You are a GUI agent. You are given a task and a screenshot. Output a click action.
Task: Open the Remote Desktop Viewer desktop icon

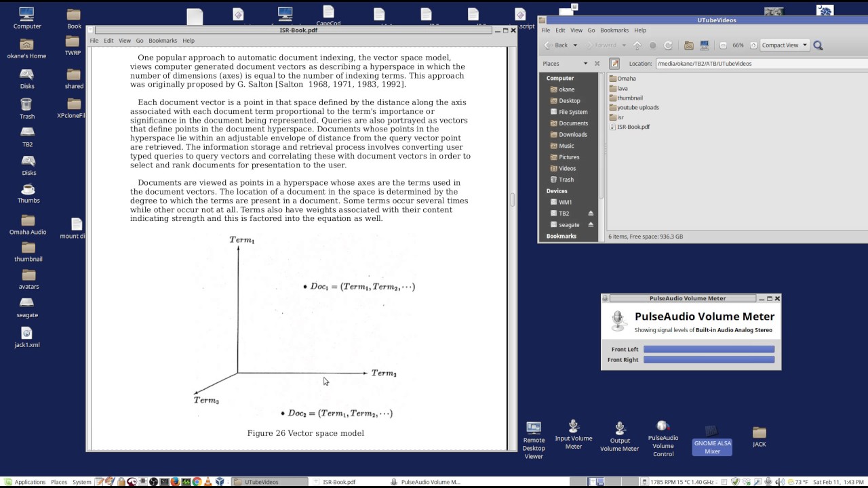534,440
